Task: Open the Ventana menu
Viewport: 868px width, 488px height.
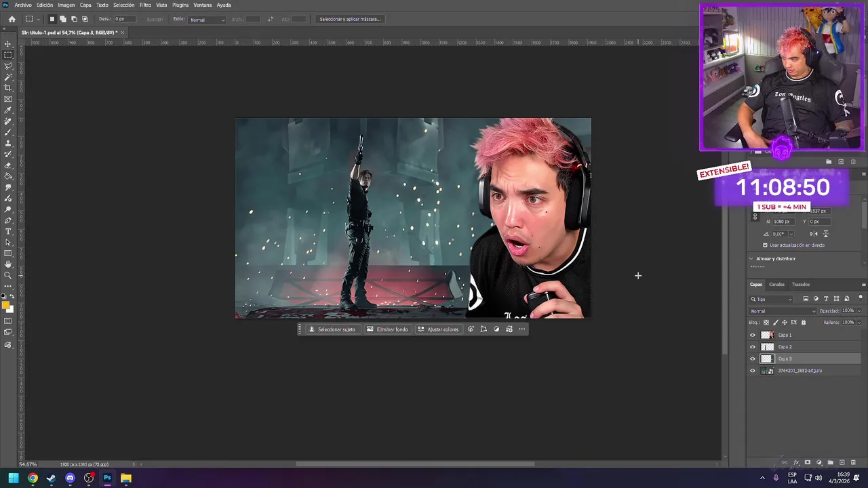Action: (203, 5)
